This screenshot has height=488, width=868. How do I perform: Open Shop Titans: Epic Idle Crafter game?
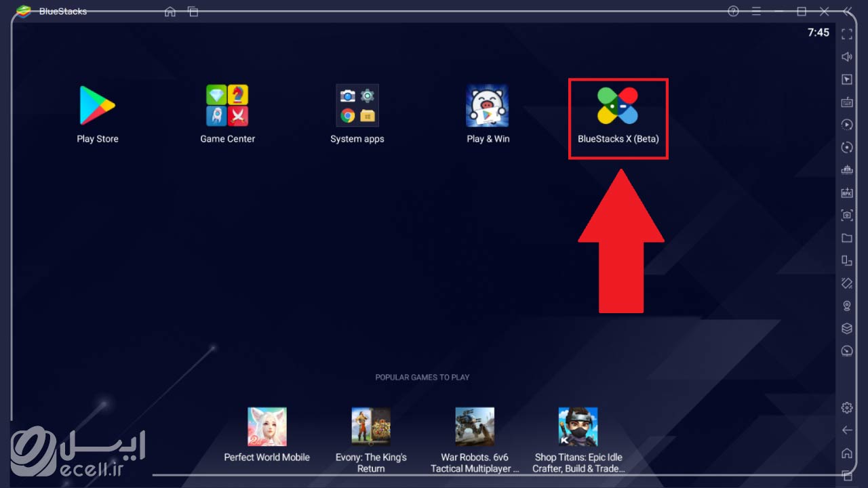pyautogui.click(x=578, y=427)
